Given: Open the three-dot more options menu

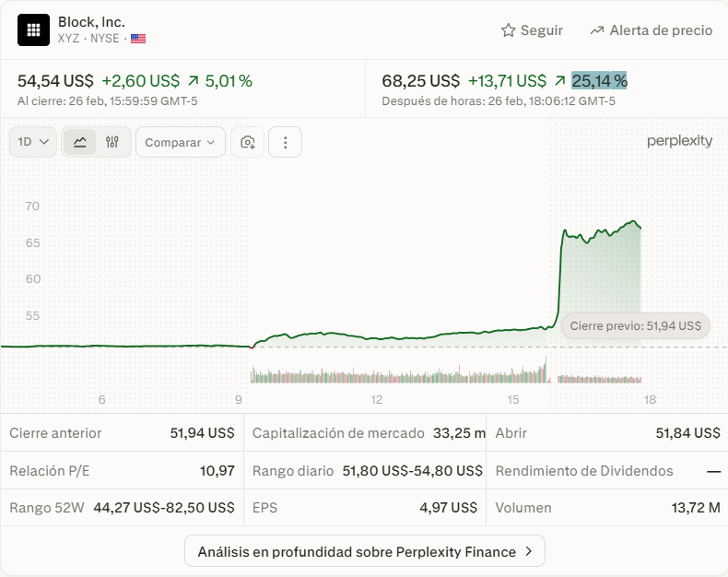Looking at the screenshot, I should (285, 142).
